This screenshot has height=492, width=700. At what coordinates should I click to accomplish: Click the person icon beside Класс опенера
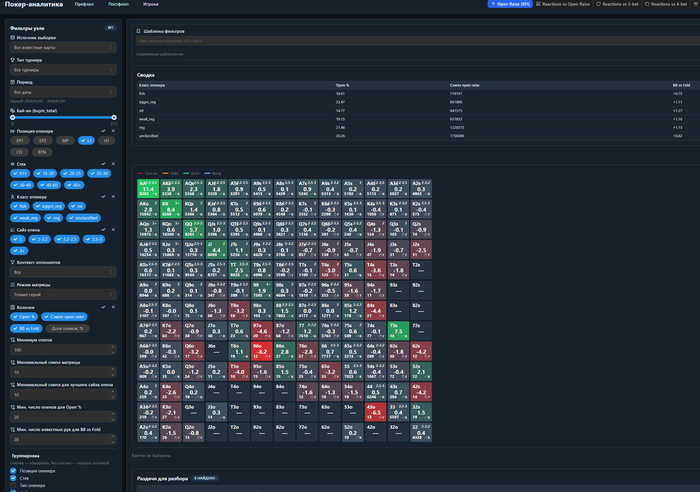pyautogui.click(x=12, y=196)
